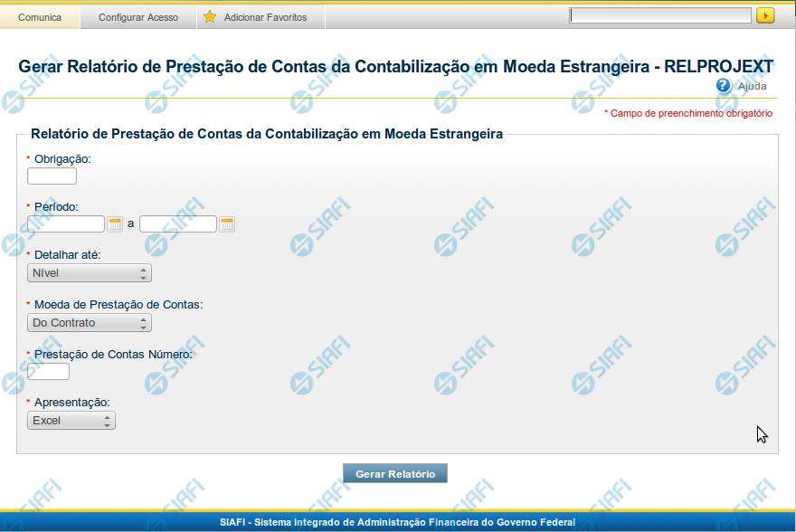Image resolution: width=796 pixels, height=532 pixels.
Task: Expand the Moeda de Prestação de Contas dropdown
Action: (90, 323)
